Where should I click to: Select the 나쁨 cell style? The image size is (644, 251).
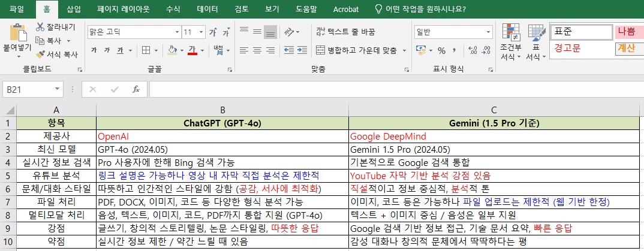pyautogui.click(x=629, y=31)
